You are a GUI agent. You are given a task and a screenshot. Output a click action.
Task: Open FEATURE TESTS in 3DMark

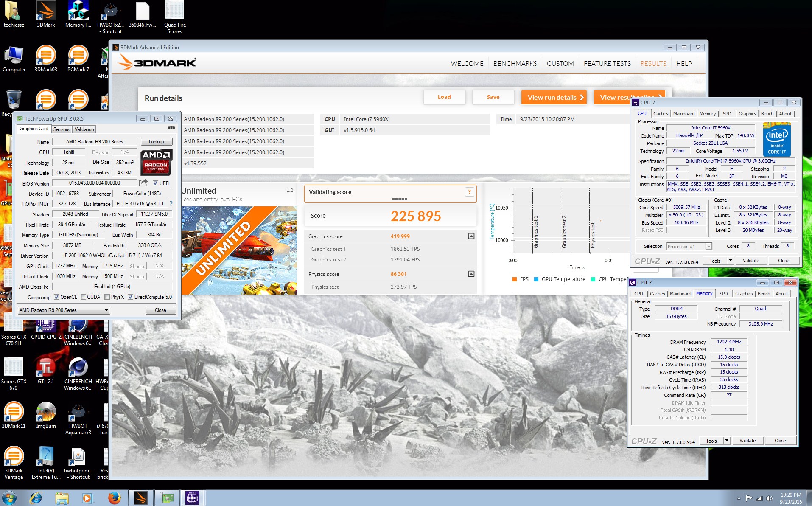point(607,63)
